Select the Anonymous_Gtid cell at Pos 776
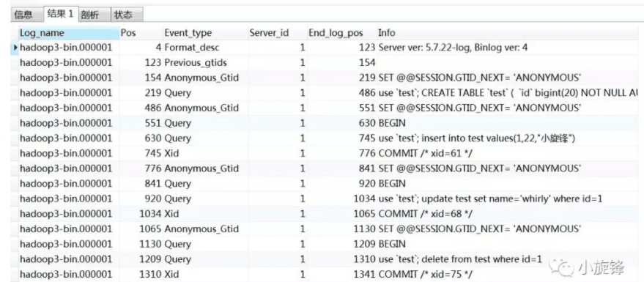Screen dimensions: 644x282 205,168
